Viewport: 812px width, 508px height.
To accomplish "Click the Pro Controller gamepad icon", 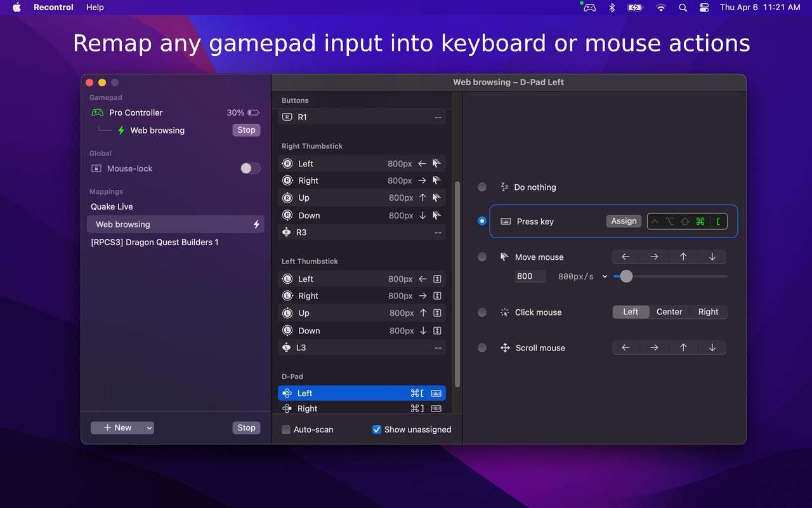I will click(x=97, y=112).
